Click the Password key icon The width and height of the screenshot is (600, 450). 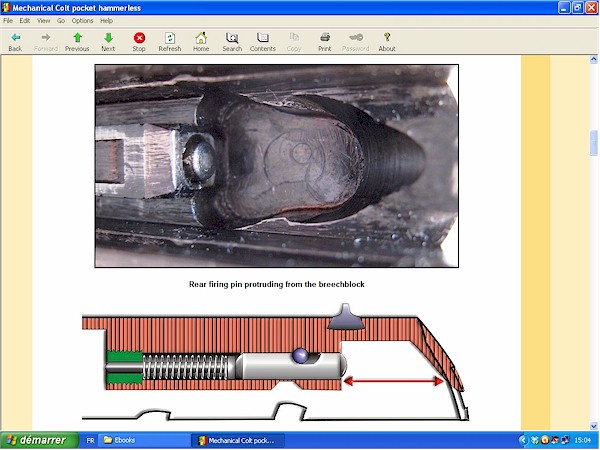point(355,42)
